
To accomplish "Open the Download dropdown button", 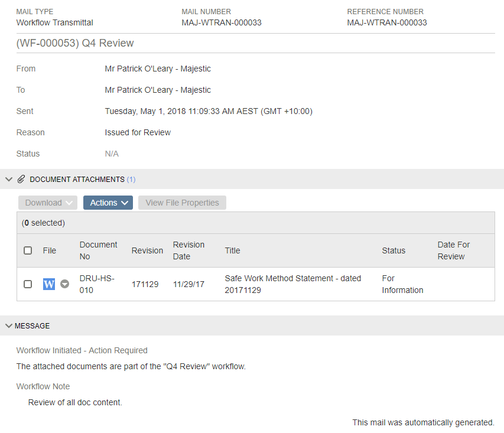I will (x=48, y=203).
